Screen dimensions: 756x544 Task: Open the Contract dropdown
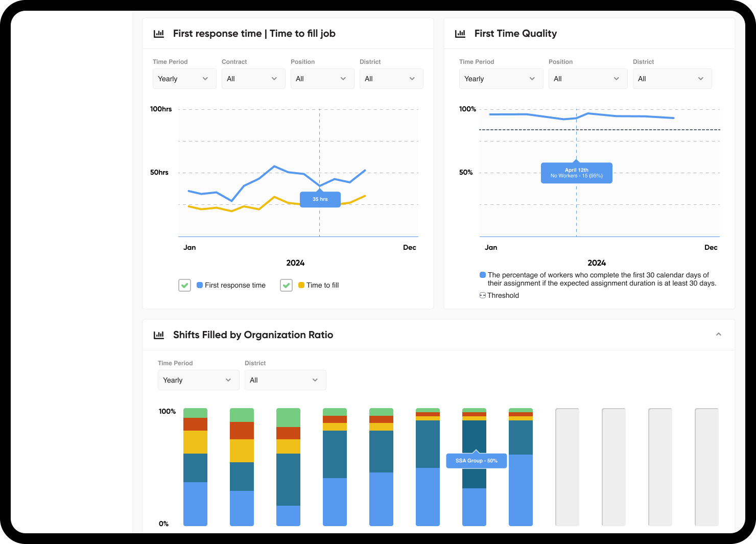coord(253,79)
